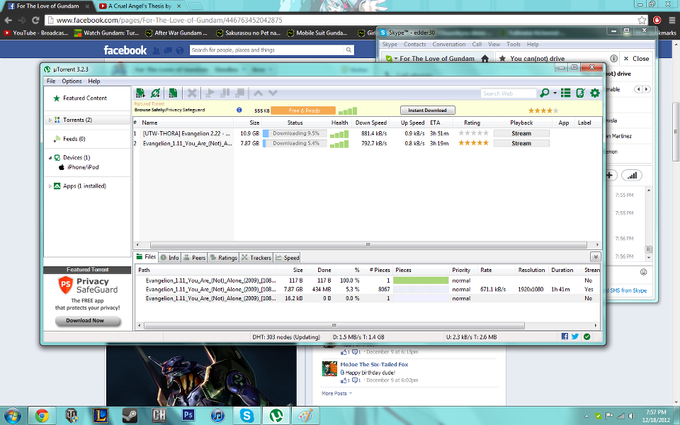Select the Evangelion_1.11_You_Are_(Not) torrent row
Screen dimensions: 680x425
(x=367, y=143)
